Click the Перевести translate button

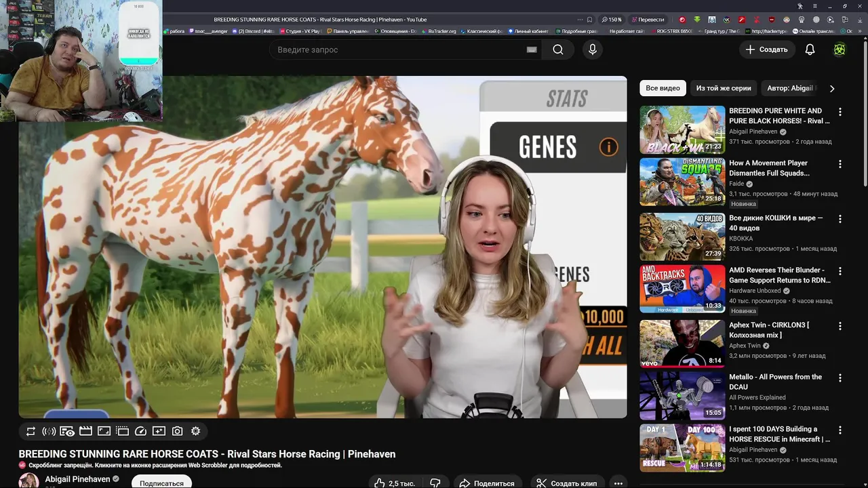tap(648, 20)
